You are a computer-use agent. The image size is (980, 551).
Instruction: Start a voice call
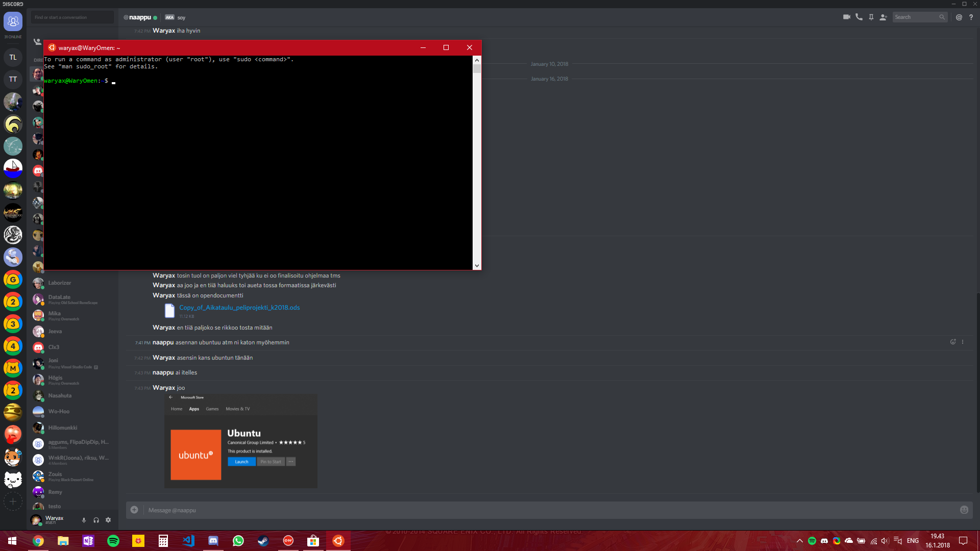click(x=859, y=17)
